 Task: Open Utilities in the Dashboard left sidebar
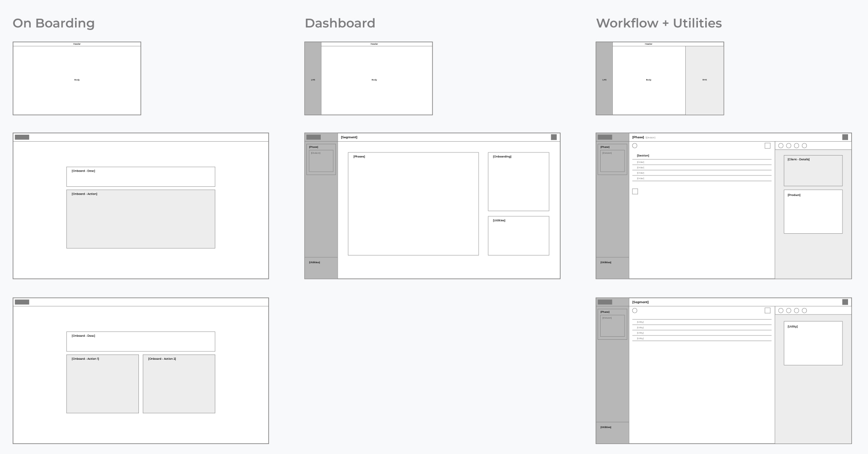[x=315, y=262]
